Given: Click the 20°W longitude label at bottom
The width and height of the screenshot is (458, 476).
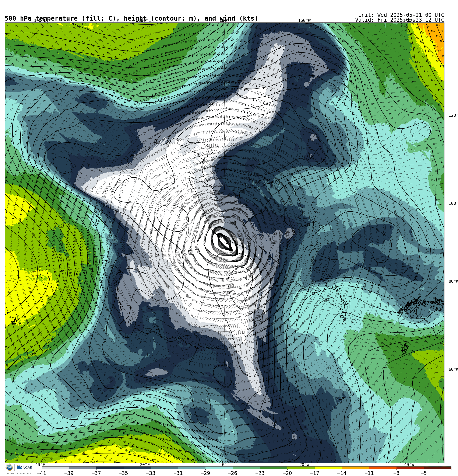Looking at the screenshot, I should (x=304, y=465).
